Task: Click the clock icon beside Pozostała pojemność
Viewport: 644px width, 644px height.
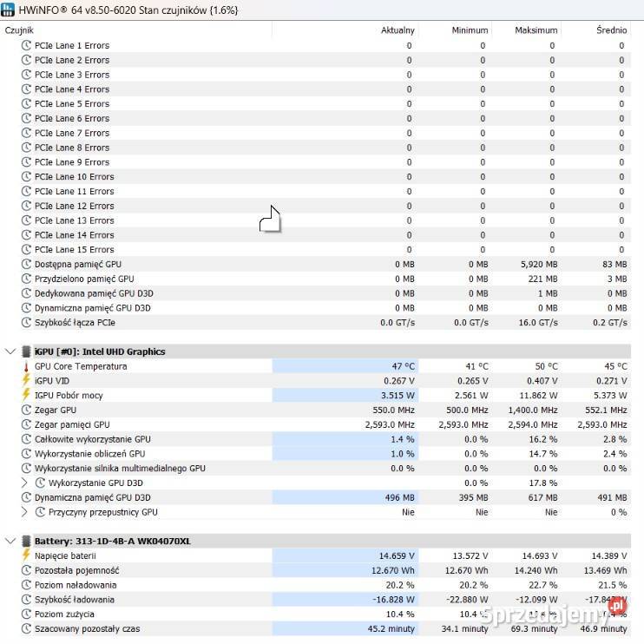Action: coord(26,570)
